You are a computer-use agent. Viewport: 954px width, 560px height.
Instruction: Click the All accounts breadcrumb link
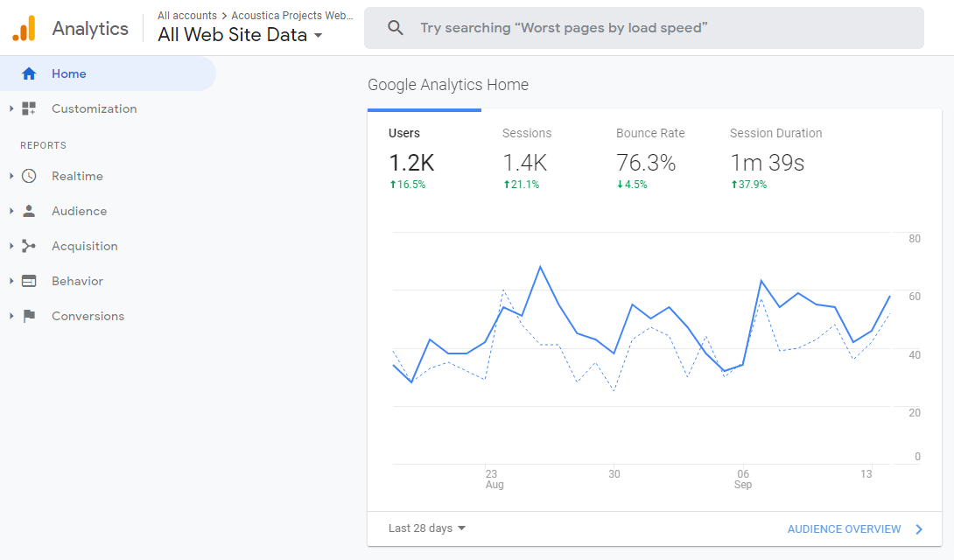click(186, 16)
